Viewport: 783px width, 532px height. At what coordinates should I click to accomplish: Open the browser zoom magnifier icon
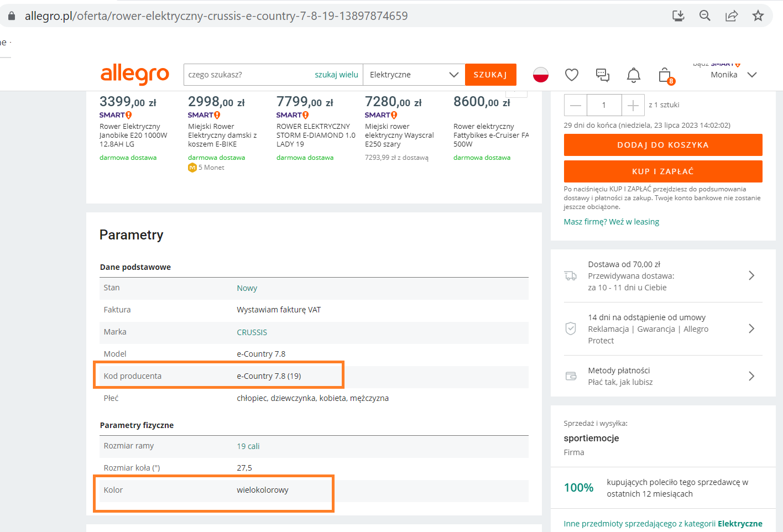704,15
